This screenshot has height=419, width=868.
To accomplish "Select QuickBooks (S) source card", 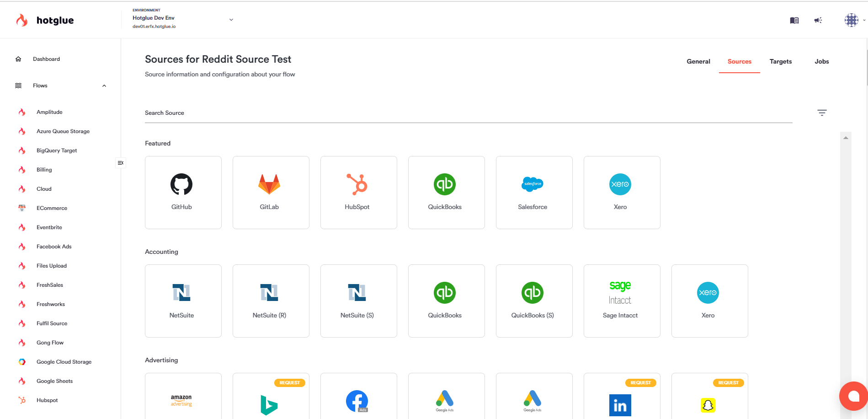I will [534, 301].
